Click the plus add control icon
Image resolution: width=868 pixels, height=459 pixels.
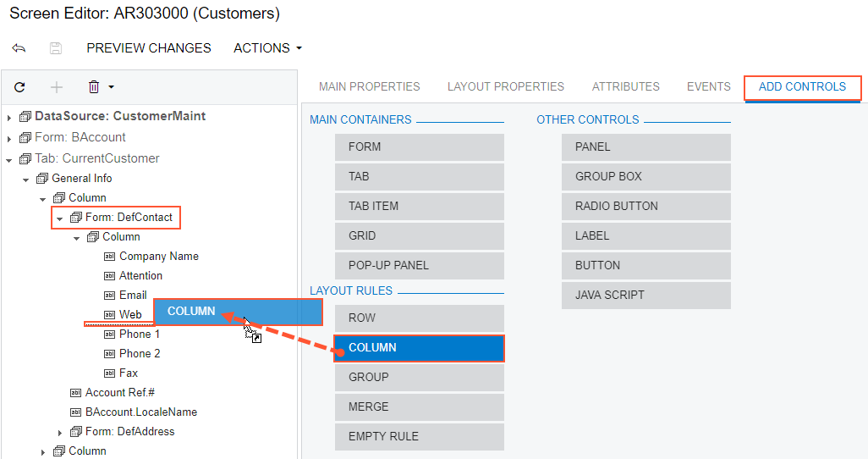click(57, 86)
